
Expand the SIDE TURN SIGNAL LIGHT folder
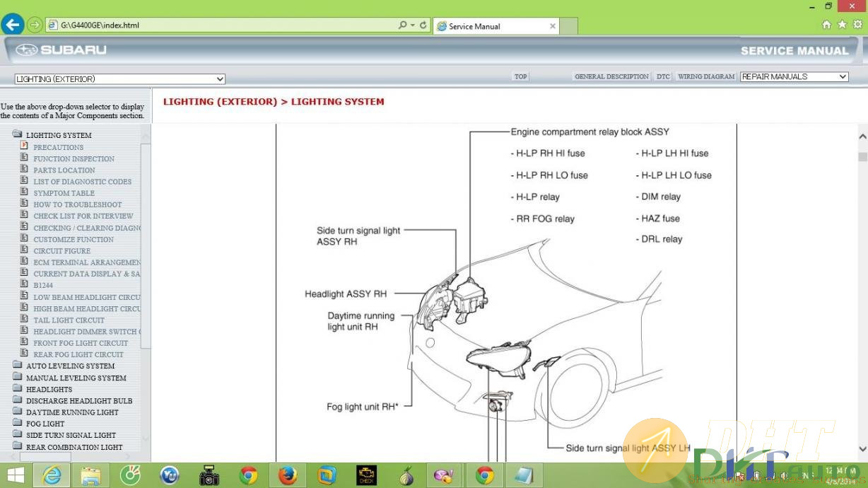coord(17,435)
